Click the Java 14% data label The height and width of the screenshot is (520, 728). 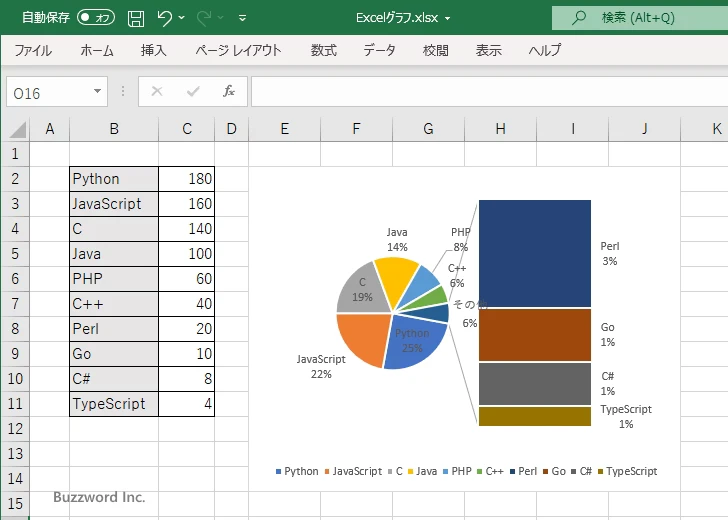pos(397,240)
